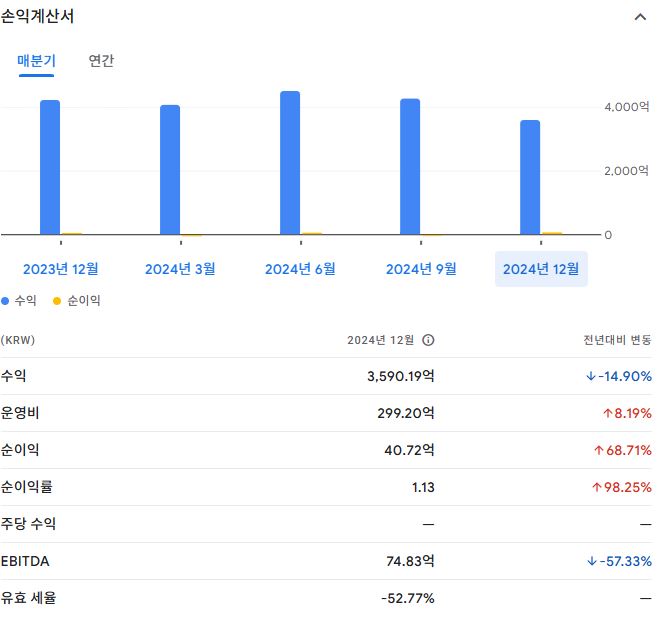662x627 pixels.
Task: Click the 68.71% change value
Action: pyautogui.click(x=623, y=450)
